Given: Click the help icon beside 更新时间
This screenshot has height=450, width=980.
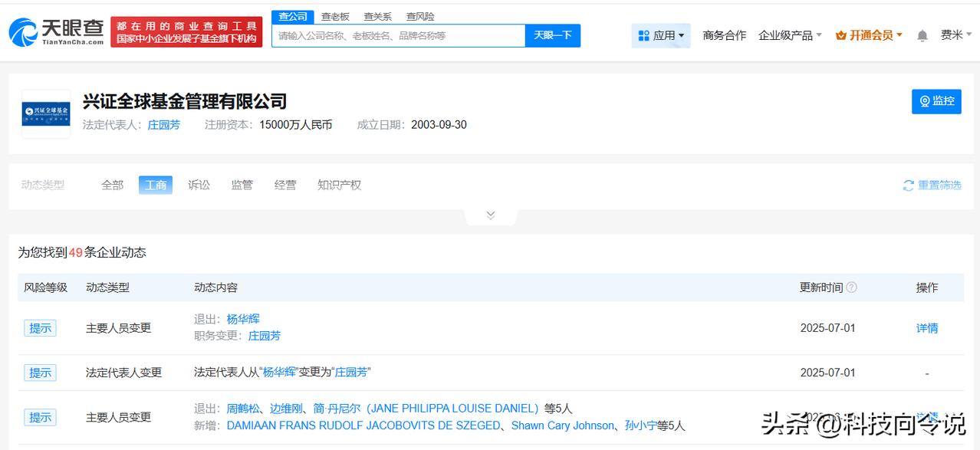Looking at the screenshot, I should pos(851,287).
